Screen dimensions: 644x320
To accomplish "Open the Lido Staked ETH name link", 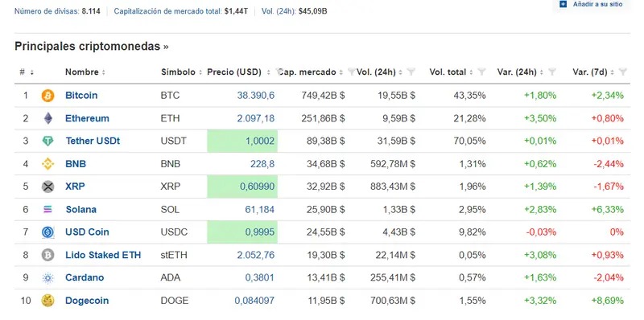I will 103,255.
